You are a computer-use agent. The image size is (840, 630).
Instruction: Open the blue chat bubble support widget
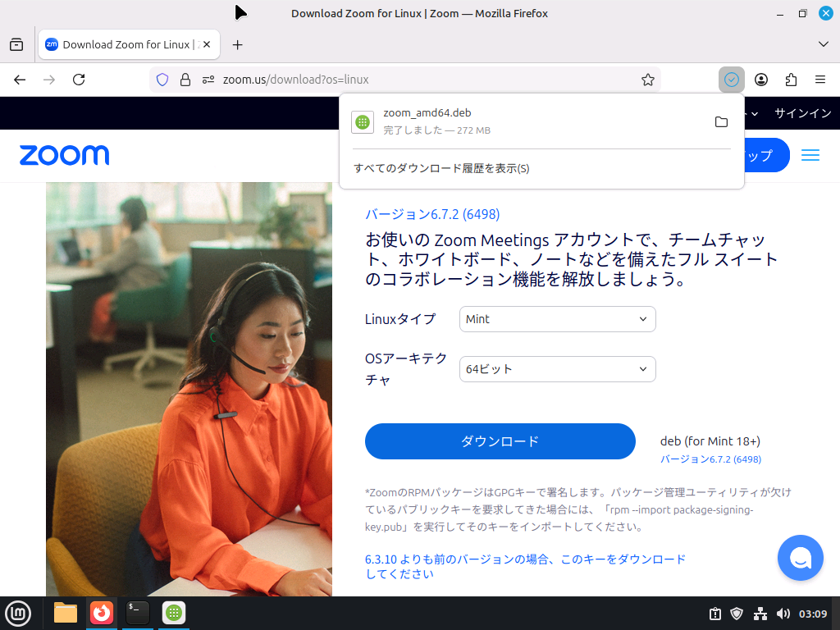pyautogui.click(x=800, y=558)
